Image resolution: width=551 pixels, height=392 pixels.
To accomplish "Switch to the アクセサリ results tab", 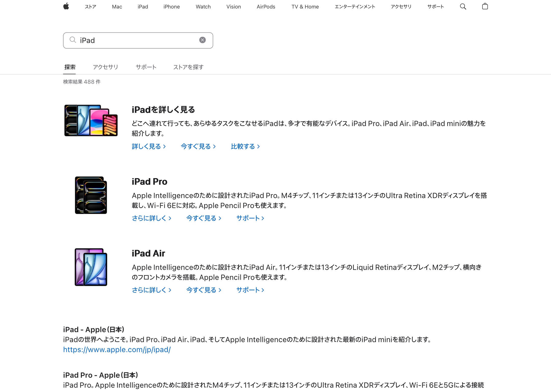I will (x=105, y=67).
